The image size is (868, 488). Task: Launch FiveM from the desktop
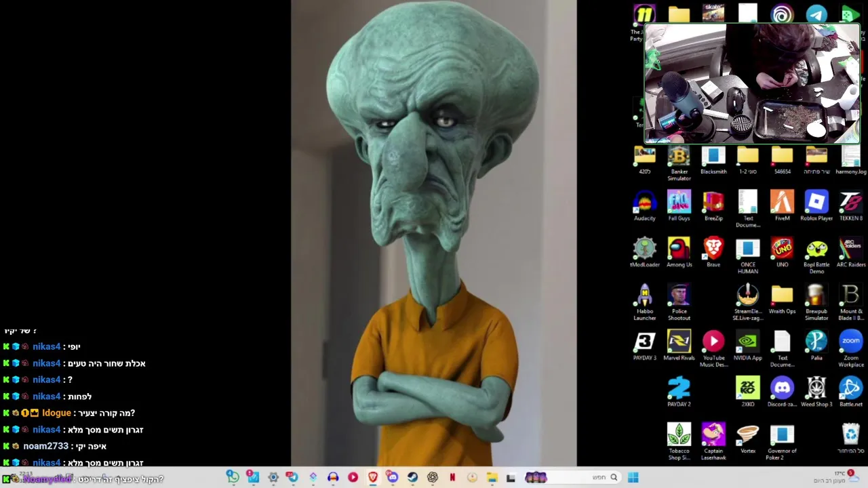(x=782, y=207)
